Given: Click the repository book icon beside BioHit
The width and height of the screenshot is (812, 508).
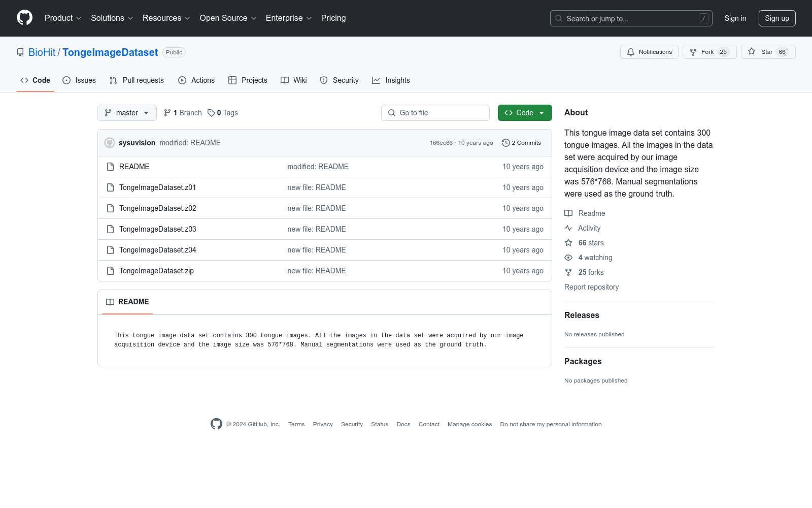Looking at the screenshot, I should click(20, 52).
